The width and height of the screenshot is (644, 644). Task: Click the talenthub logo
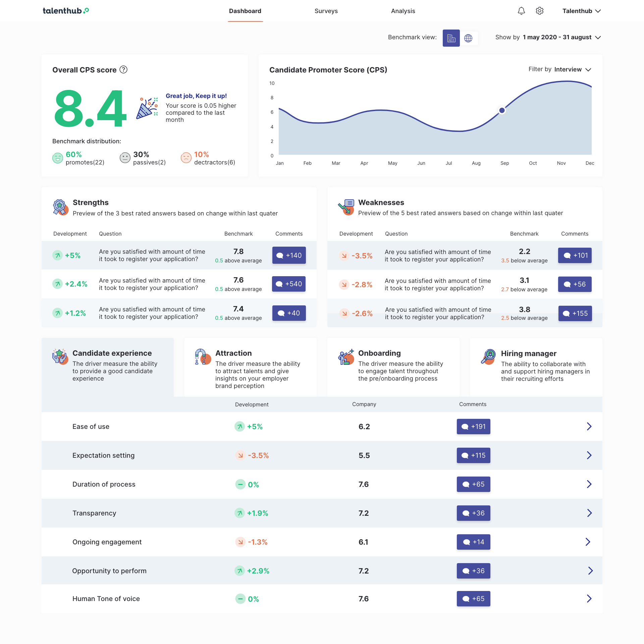point(66,11)
